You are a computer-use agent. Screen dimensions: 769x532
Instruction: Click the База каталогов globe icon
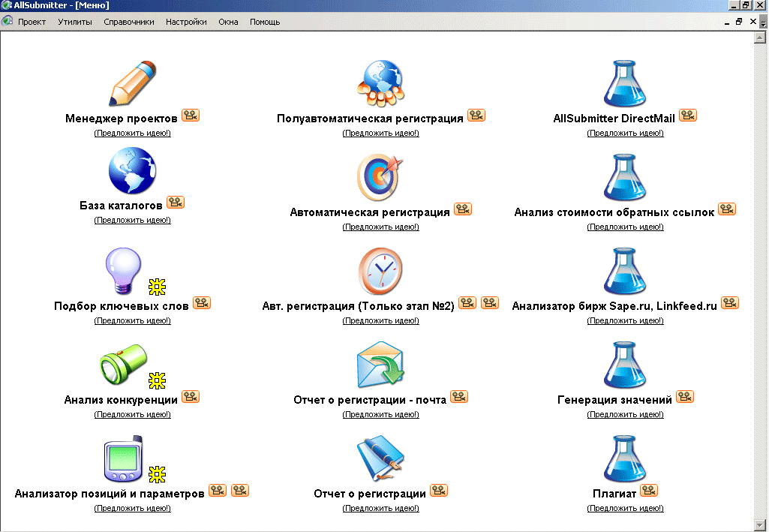pyautogui.click(x=132, y=170)
